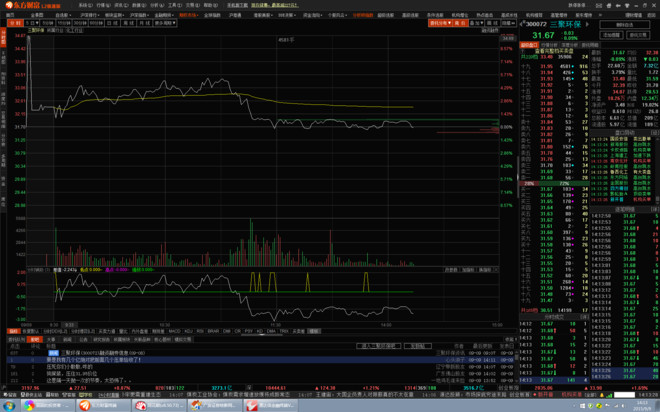This screenshot has height=412, width=660.
Task: Select the DMI indicator tab
Action: [x=227, y=331]
